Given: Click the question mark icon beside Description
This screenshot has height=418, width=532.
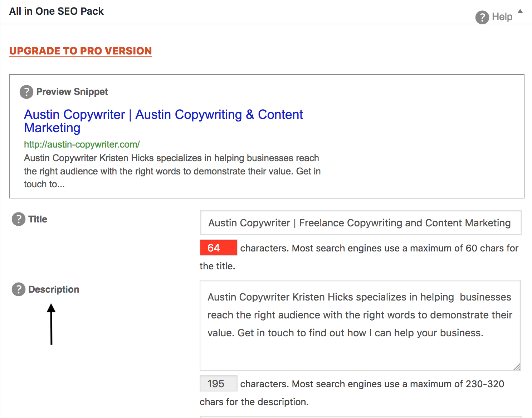Looking at the screenshot, I should click(18, 289).
